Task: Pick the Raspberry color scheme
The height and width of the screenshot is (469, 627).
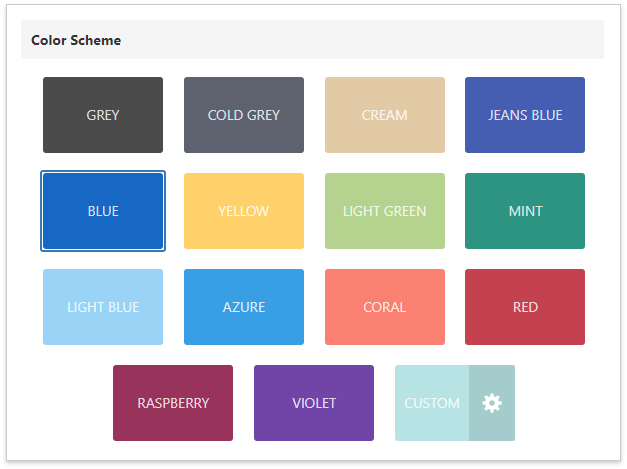Action: point(173,403)
